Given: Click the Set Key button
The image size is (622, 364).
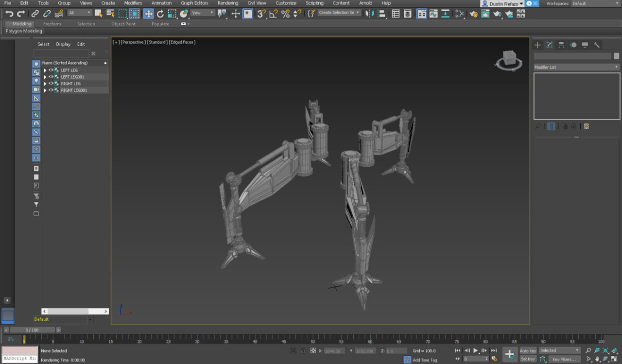Looking at the screenshot, I should [528, 359].
